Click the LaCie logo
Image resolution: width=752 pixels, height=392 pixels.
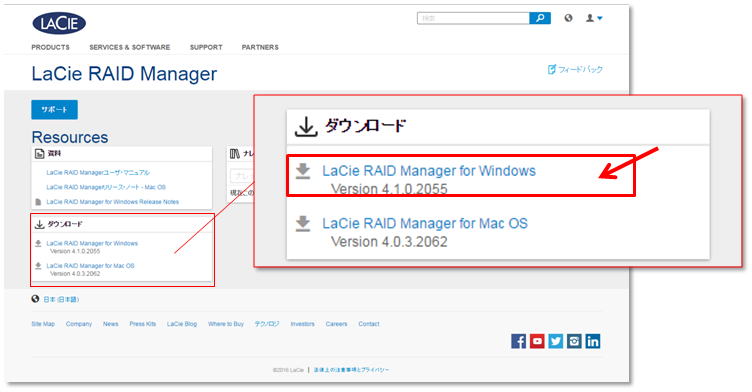click(59, 24)
